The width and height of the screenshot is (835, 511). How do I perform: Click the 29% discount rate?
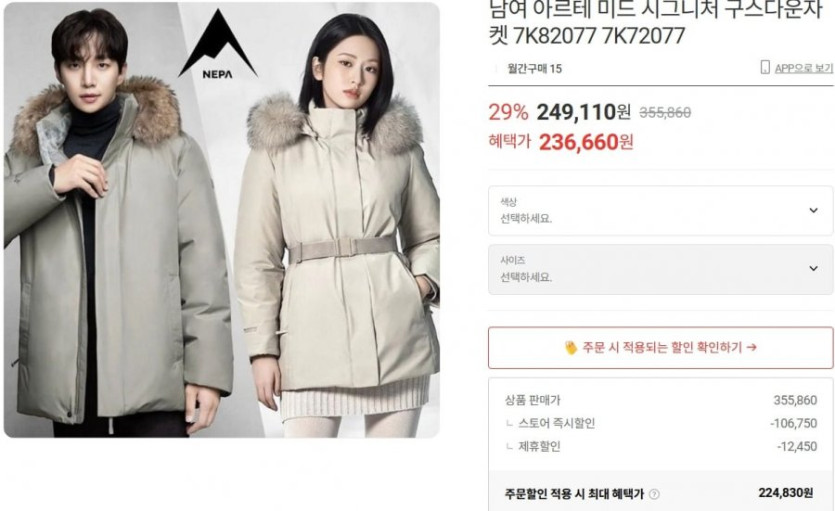click(x=508, y=112)
